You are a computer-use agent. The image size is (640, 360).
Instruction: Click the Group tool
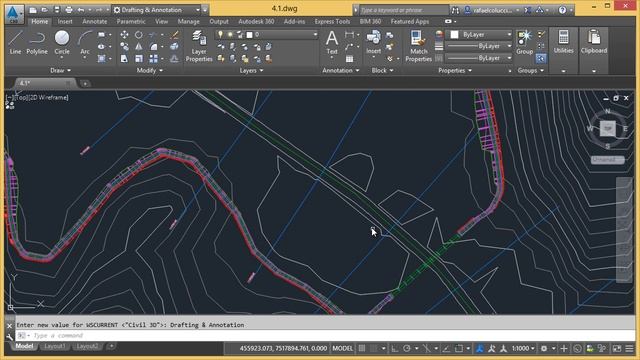point(524,42)
